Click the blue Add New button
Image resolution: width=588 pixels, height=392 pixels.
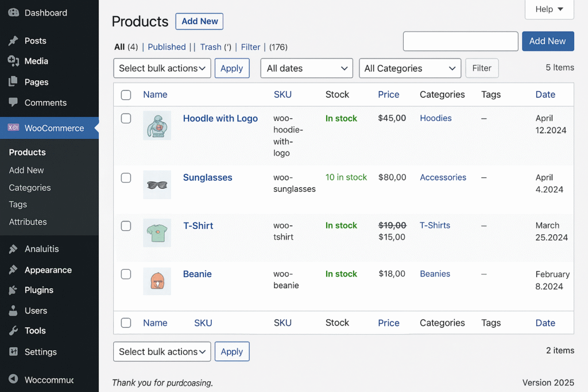pyautogui.click(x=548, y=41)
